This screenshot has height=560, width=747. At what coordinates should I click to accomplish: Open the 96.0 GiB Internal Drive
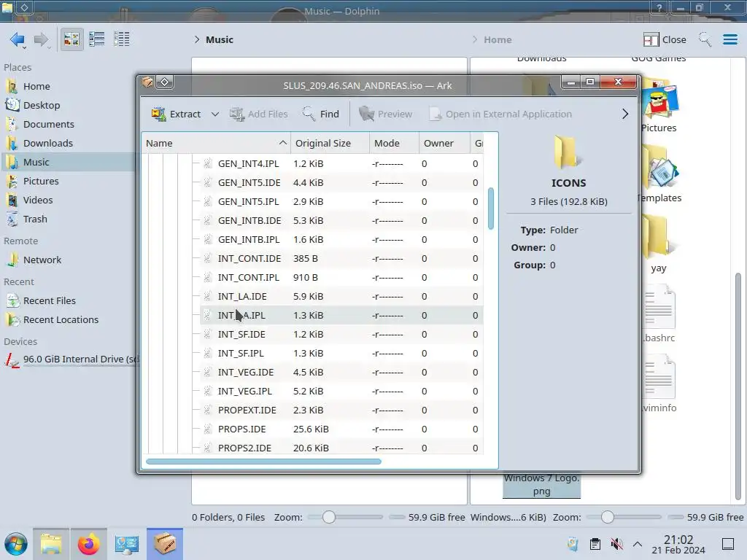point(69,359)
